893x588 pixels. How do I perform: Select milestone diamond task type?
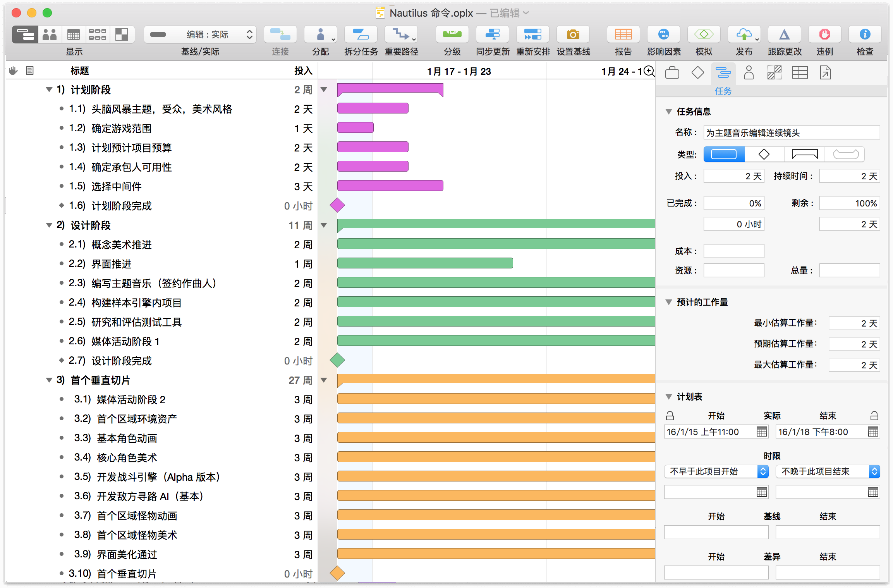pos(764,154)
